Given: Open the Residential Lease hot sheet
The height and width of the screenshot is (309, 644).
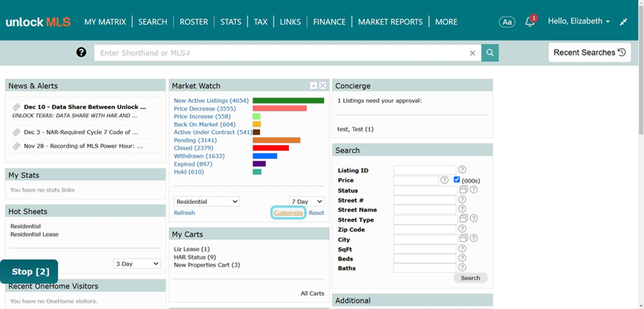Looking at the screenshot, I should 34,234.
